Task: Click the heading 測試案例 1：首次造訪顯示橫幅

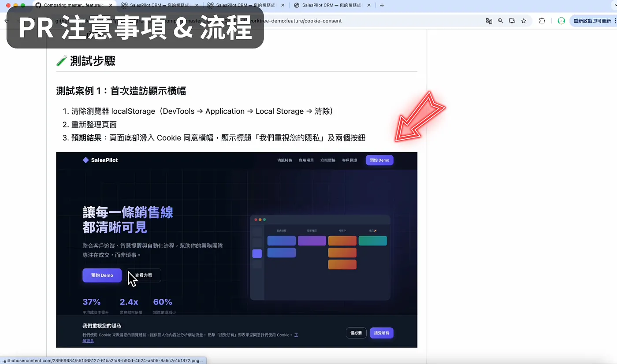Action: pos(121,91)
